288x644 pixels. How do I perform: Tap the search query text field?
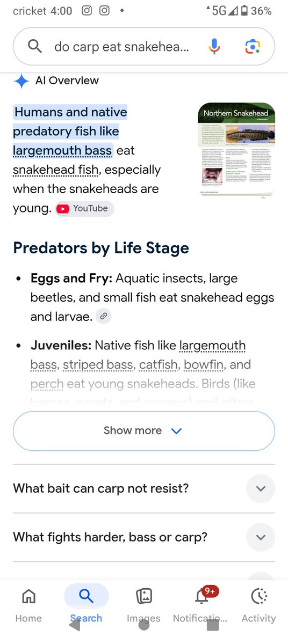[121, 47]
